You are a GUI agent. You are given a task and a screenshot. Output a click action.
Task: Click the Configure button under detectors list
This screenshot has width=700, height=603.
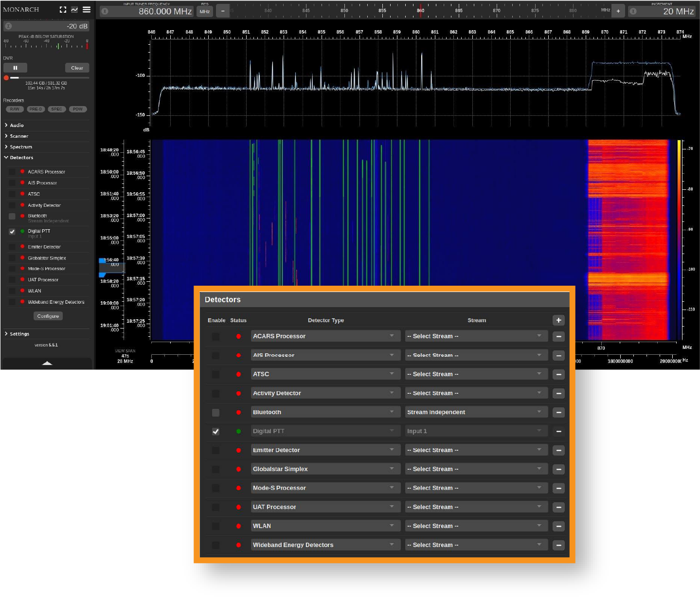pyautogui.click(x=48, y=316)
